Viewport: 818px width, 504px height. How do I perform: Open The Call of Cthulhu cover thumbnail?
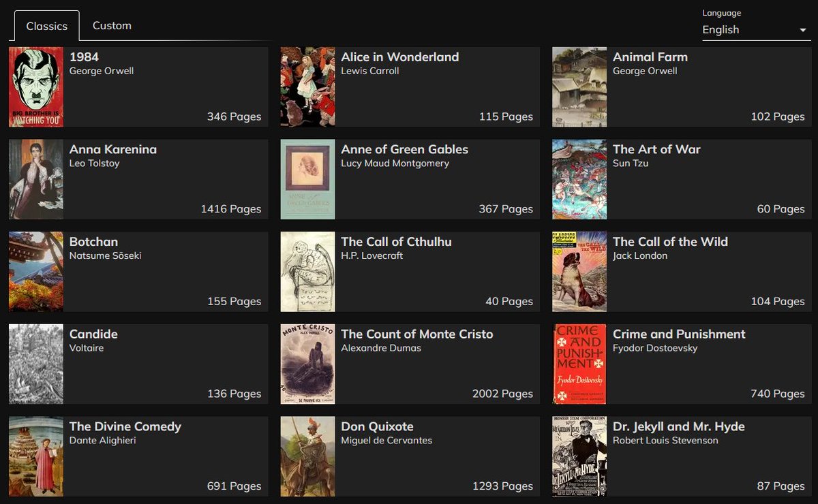(x=308, y=272)
